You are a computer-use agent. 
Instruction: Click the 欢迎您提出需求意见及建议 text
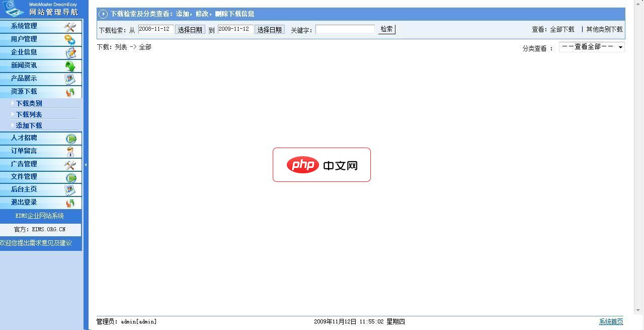(36, 243)
